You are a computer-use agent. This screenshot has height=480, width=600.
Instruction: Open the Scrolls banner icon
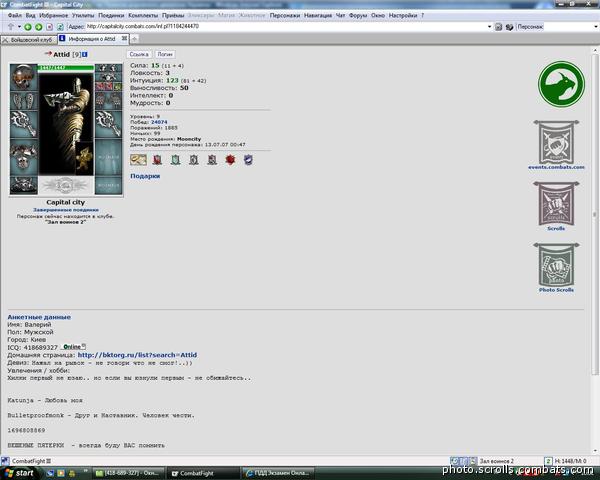click(556, 206)
